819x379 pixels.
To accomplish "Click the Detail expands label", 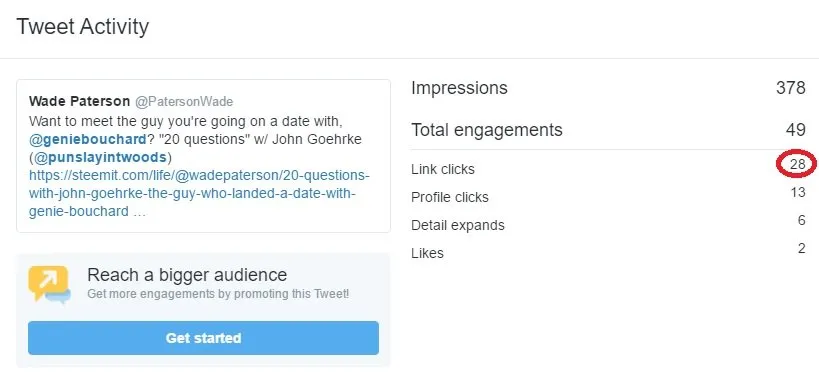I will 458,226.
